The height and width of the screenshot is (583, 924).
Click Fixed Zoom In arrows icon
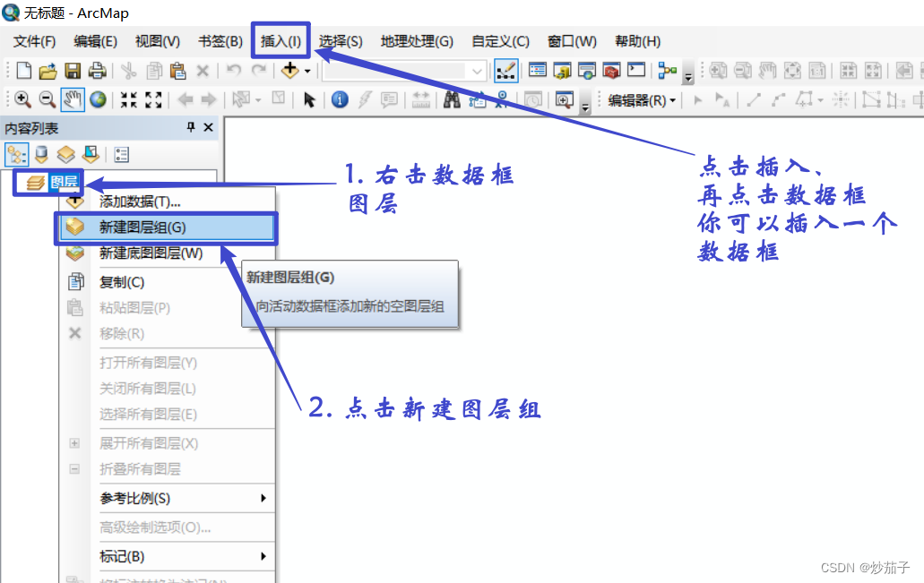pyautogui.click(x=128, y=99)
